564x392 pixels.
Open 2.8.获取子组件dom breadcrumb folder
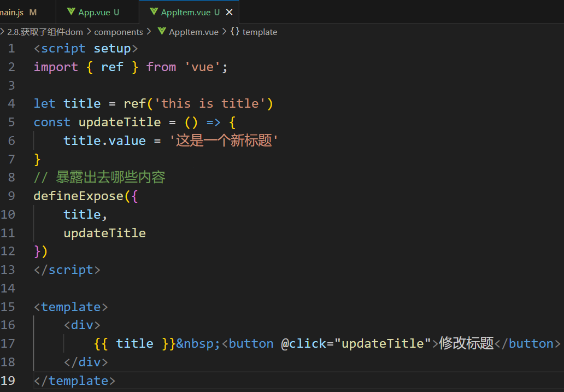45,32
